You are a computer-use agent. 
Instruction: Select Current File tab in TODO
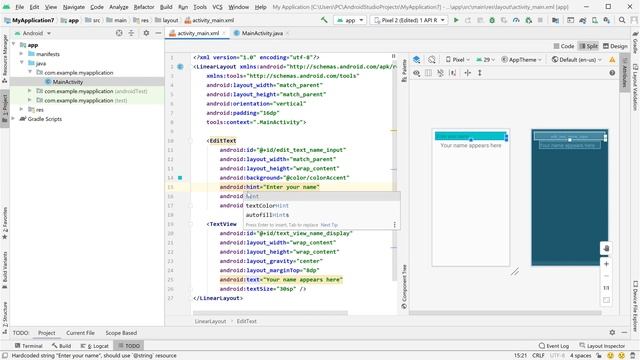[x=80, y=333]
